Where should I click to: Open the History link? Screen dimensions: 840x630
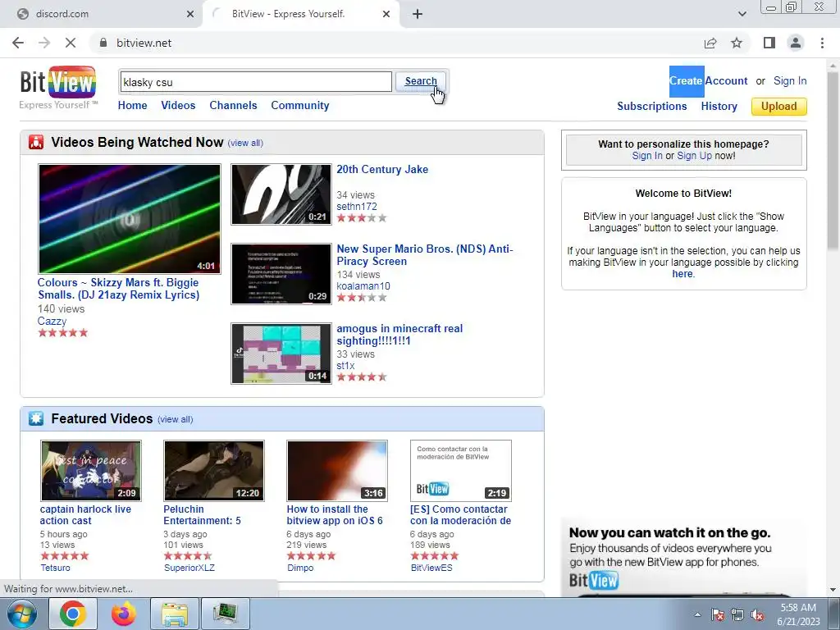719,106
